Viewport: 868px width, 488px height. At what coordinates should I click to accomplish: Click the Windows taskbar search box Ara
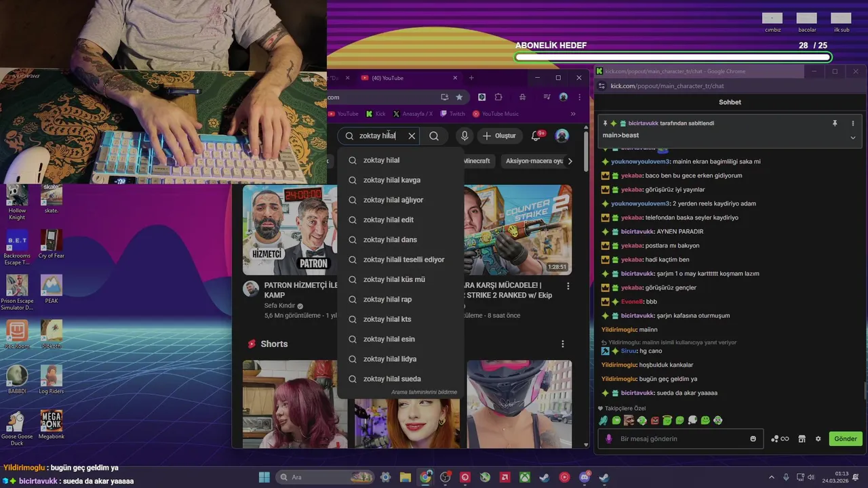pos(325,477)
